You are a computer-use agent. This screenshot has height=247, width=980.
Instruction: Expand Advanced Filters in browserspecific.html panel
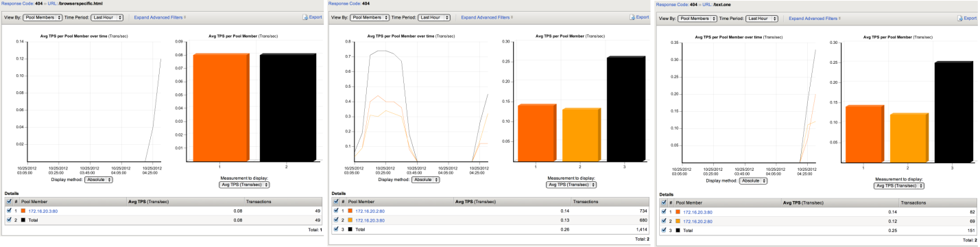pyautogui.click(x=160, y=17)
